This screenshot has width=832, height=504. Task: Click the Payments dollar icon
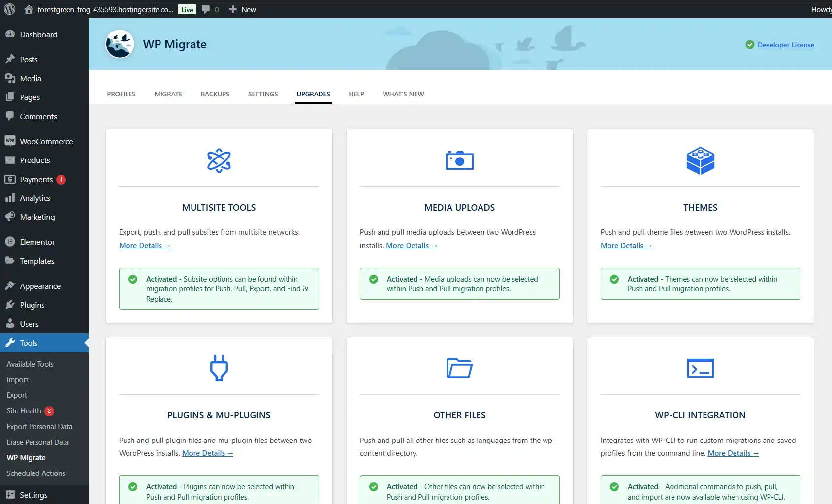[x=10, y=179]
